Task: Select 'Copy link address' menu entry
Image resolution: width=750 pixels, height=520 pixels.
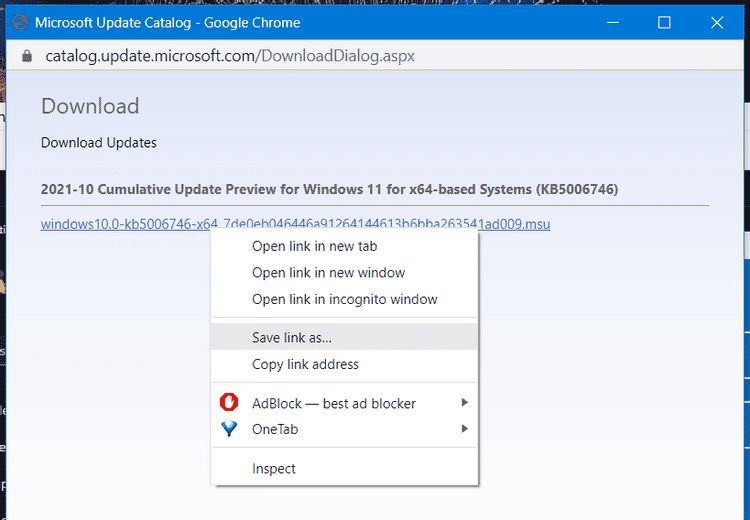Action: [x=344, y=364]
